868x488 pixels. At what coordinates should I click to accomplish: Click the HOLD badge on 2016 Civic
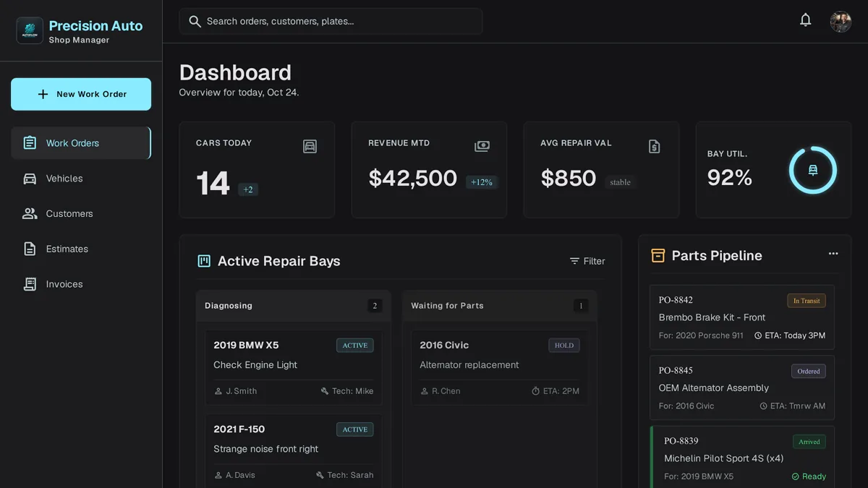564,346
